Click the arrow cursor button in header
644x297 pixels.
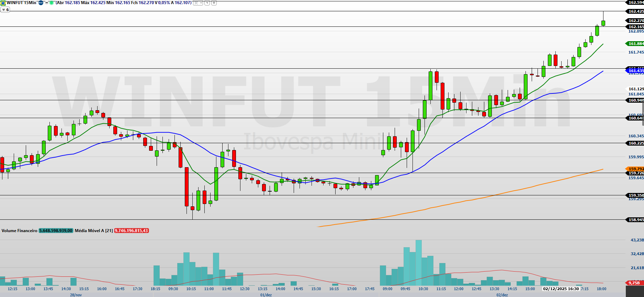click(x=207, y=3)
